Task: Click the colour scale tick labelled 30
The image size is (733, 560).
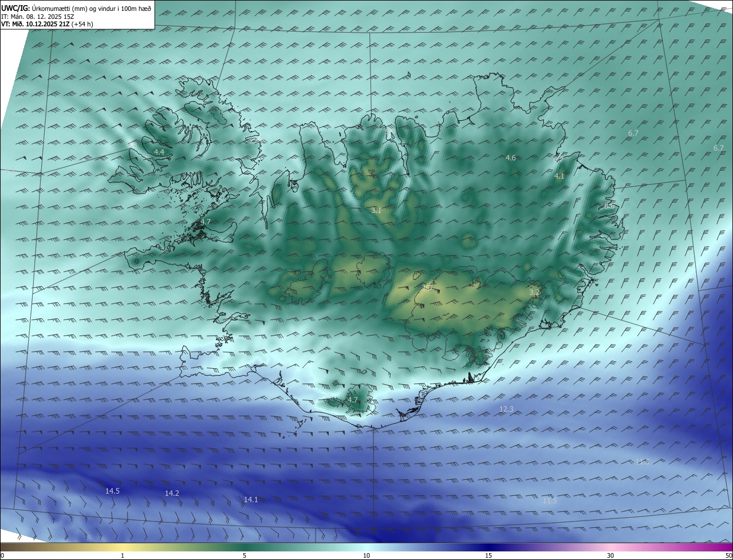Action: pos(610,555)
